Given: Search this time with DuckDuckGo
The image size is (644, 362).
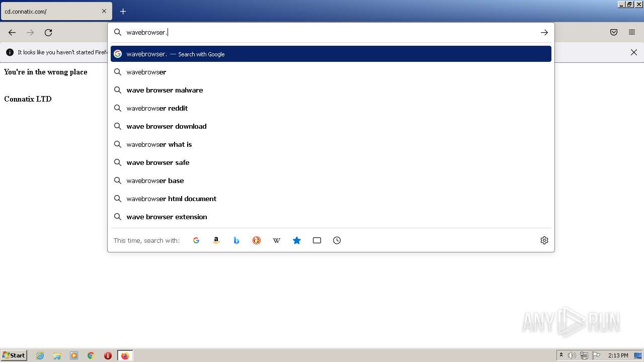Looking at the screenshot, I should 257,240.
